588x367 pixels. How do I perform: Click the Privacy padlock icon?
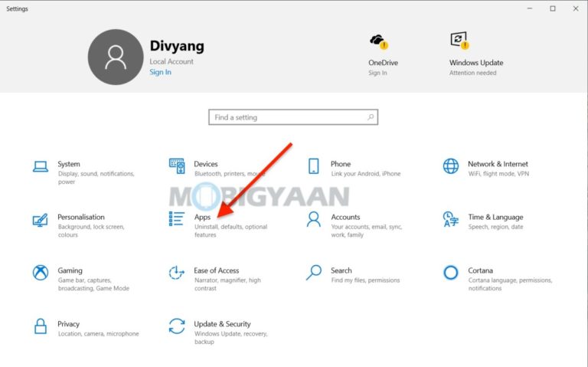pyautogui.click(x=41, y=326)
